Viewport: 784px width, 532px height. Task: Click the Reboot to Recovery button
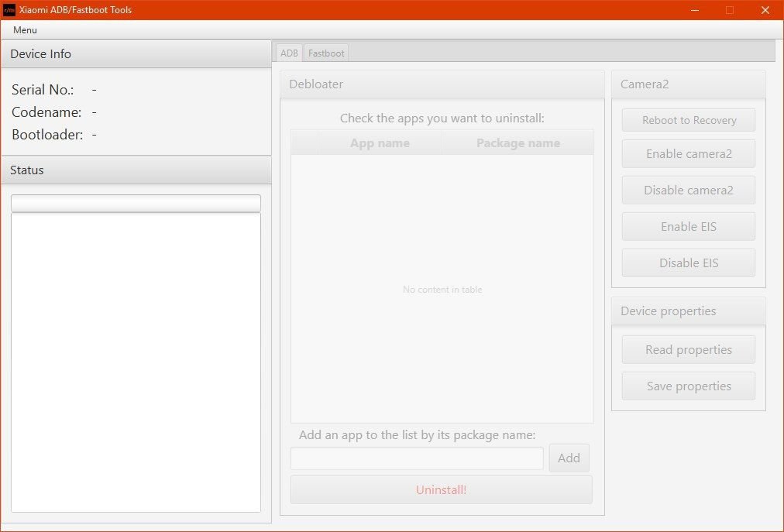(689, 120)
